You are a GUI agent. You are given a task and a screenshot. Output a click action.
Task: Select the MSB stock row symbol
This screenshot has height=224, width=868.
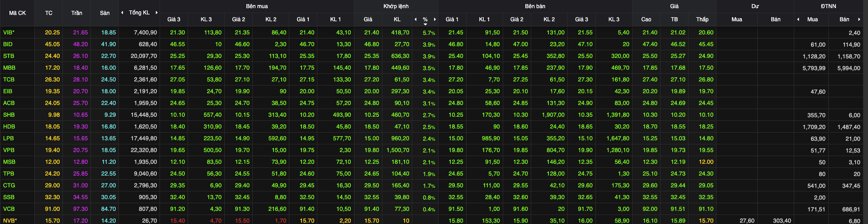pyautogui.click(x=9, y=162)
